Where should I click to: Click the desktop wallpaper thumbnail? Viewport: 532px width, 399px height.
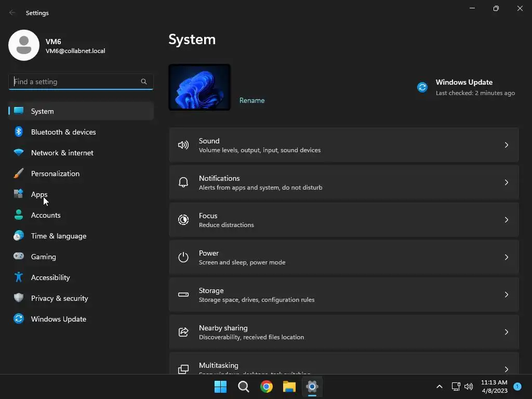(x=199, y=87)
